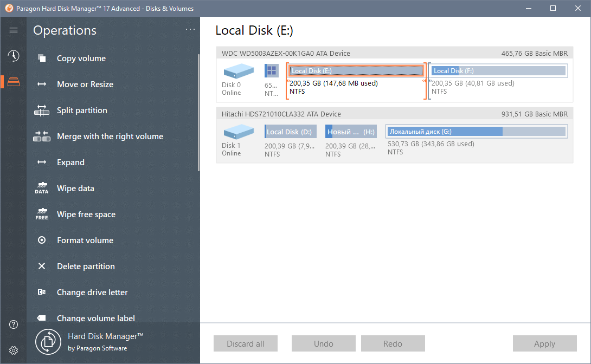Minimize the Paragon window
This screenshot has width=591, height=364.
(x=529, y=8)
